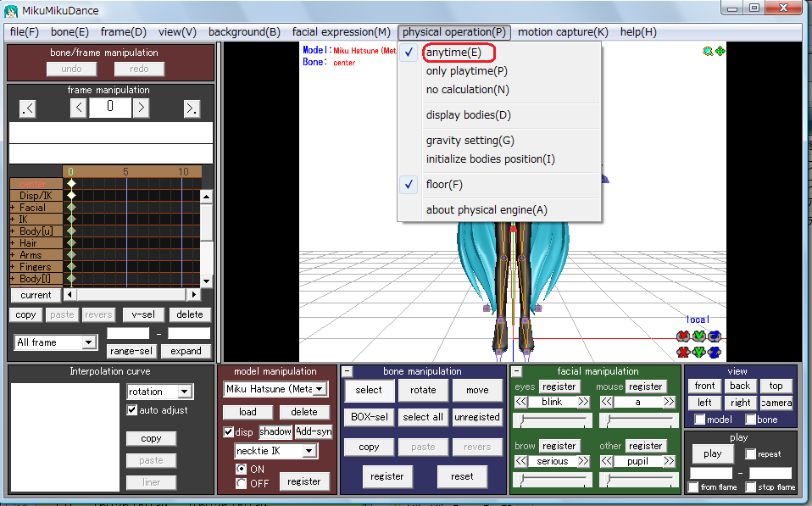
Task: Click the rotate bone button
Action: point(423,390)
